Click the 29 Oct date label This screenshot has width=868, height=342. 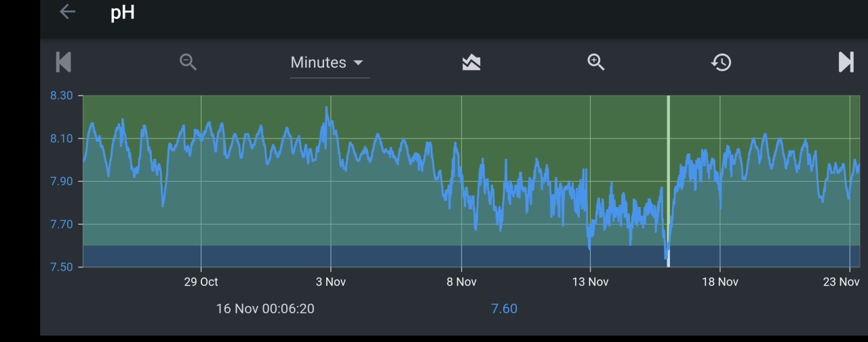[x=201, y=282]
